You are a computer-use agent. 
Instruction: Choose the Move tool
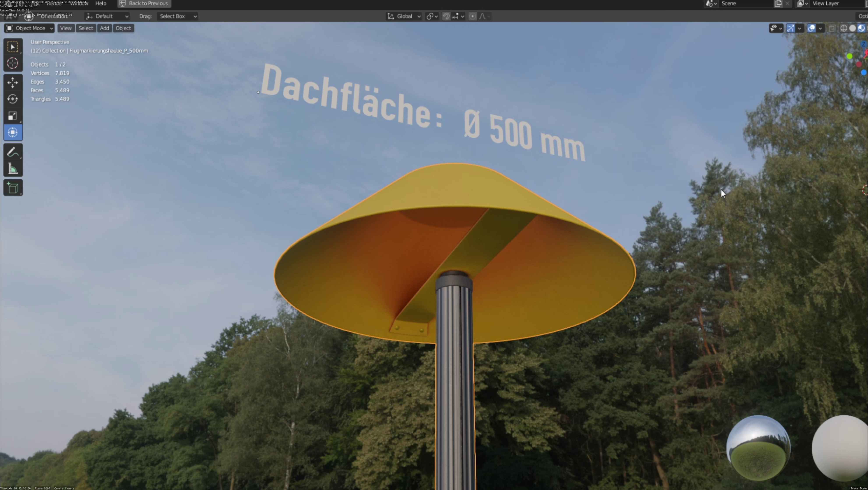13,83
